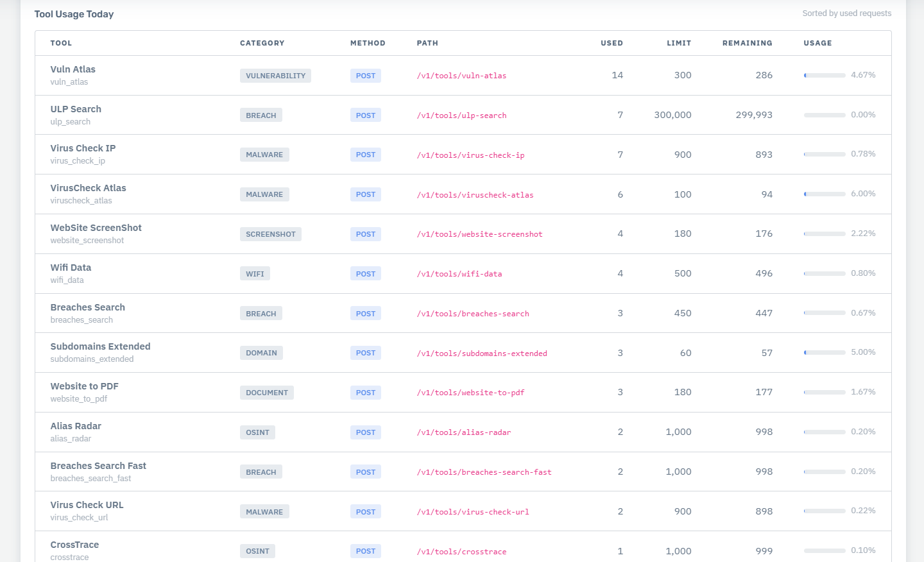
Task: Click the DOMAIN category badge
Action: pyautogui.click(x=261, y=353)
